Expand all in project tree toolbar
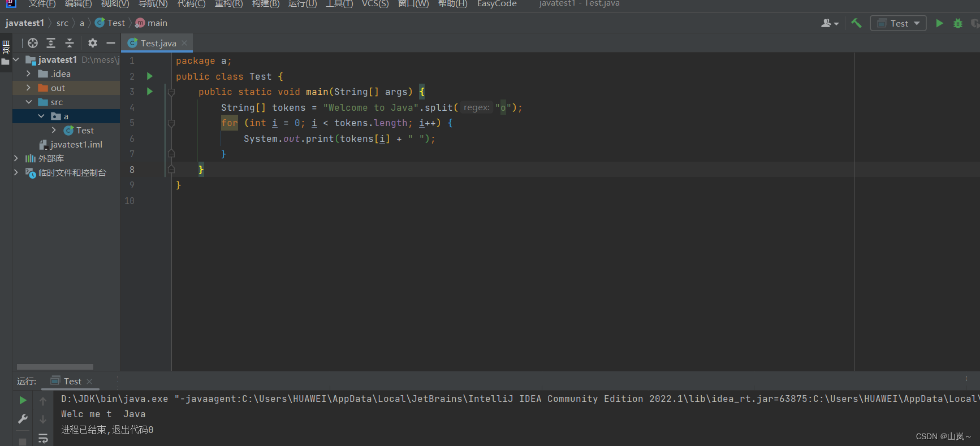This screenshot has width=980, height=446. pos(51,43)
